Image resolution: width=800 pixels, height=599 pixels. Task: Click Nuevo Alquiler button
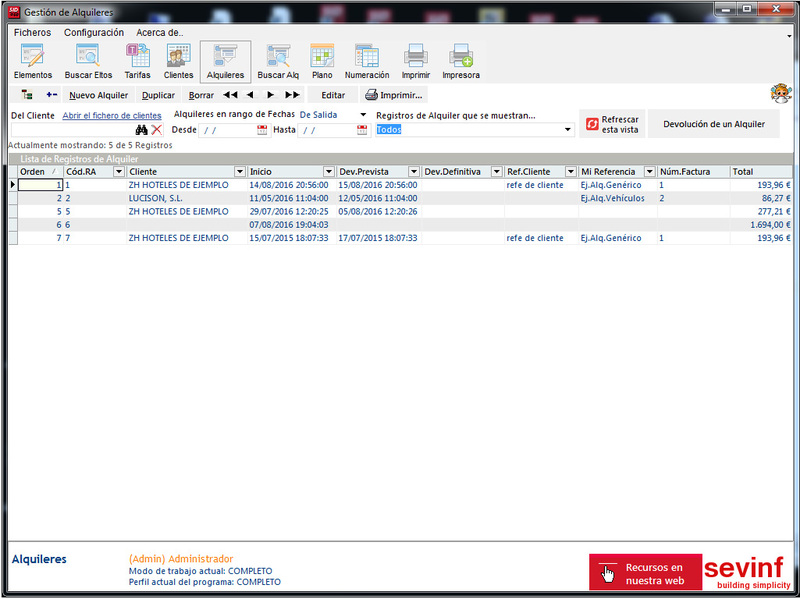point(98,95)
